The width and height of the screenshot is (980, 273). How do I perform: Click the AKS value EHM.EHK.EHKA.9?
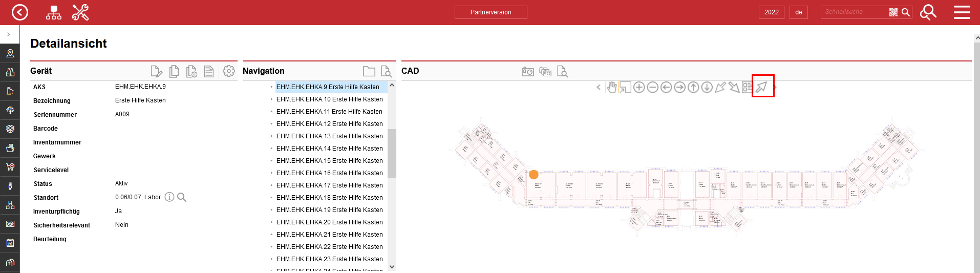140,87
